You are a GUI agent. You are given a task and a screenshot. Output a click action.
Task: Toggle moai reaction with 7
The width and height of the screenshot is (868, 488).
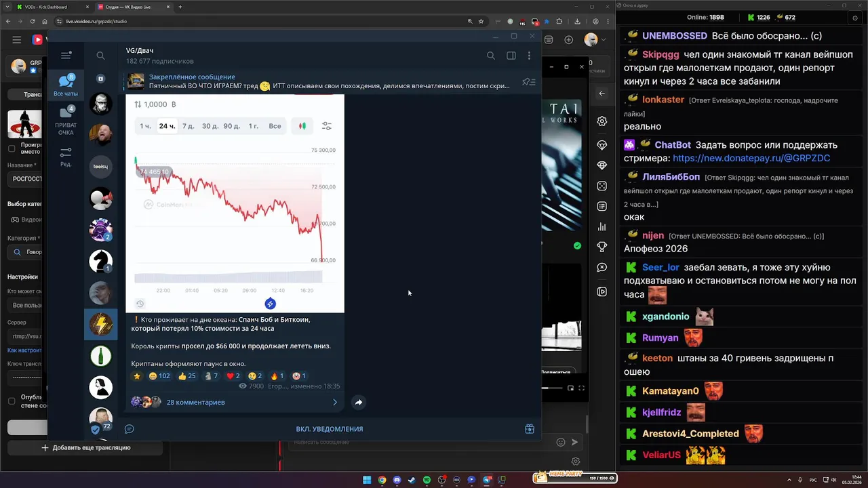tap(212, 375)
